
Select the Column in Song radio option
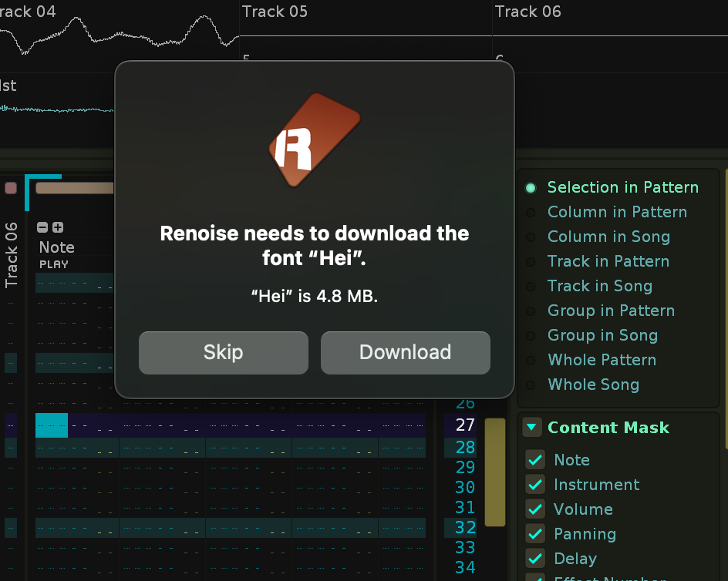click(x=531, y=237)
